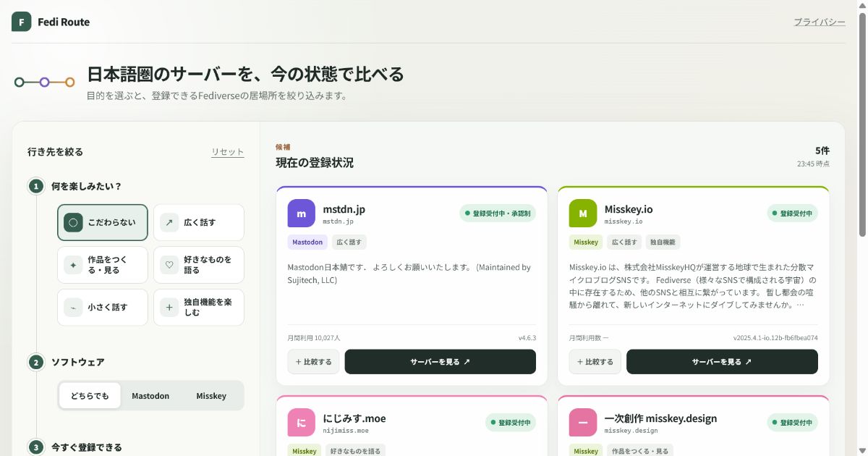The height and width of the screenshot is (456, 868).
Task: Click the 5件 result count
Action: (822, 151)
